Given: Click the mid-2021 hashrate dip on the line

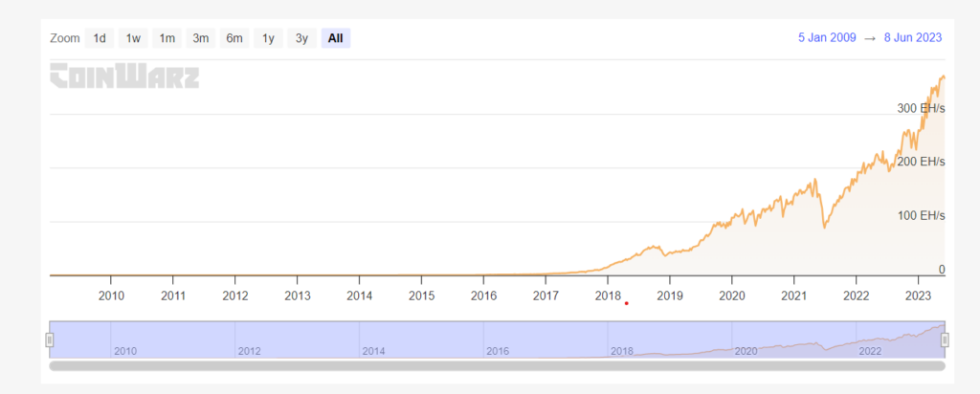Looking at the screenshot, I should point(825,227).
